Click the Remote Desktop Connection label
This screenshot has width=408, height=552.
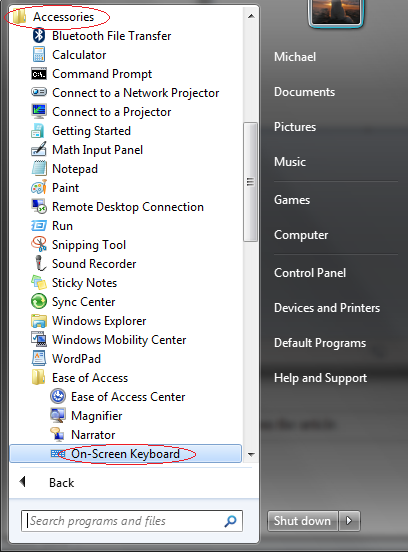pyautogui.click(x=128, y=207)
